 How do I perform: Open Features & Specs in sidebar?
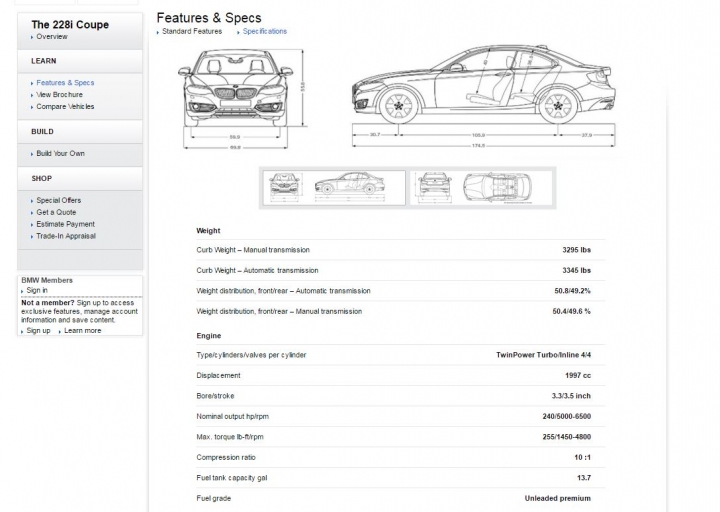coord(65,83)
